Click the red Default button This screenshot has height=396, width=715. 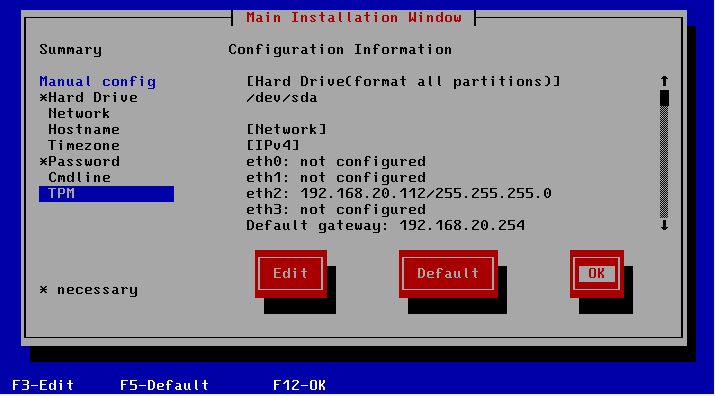click(x=448, y=273)
